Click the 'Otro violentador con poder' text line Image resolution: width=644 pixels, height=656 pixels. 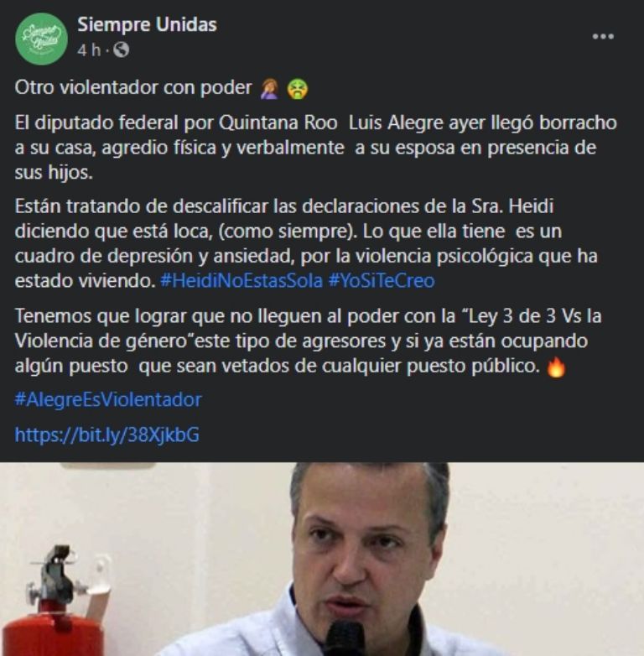click(133, 88)
